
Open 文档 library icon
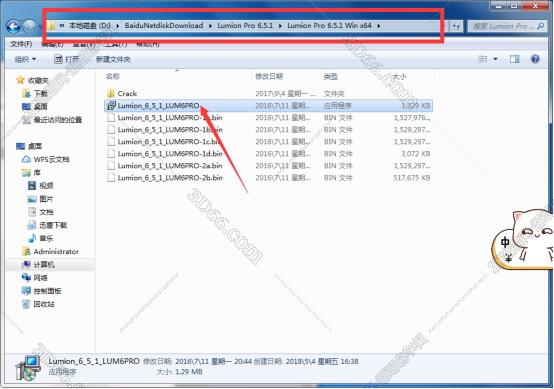point(32,212)
